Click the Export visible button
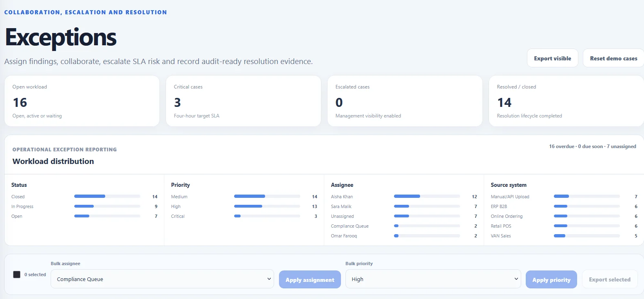Image resolution: width=644 pixels, height=299 pixels. click(x=552, y=58)
